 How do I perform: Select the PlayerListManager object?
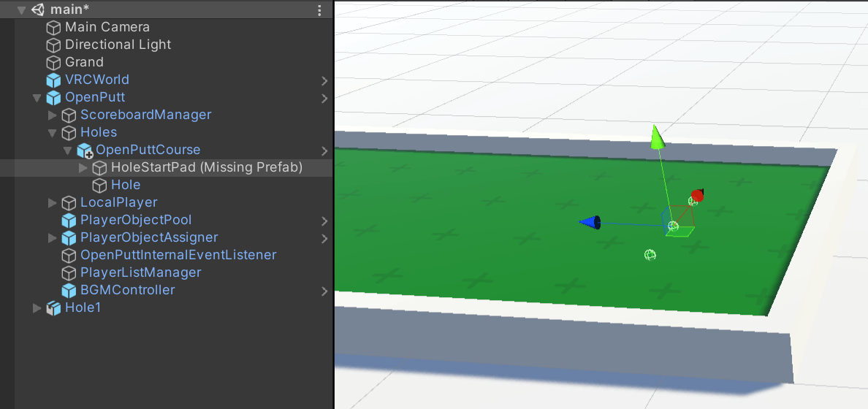coord(140,273)
